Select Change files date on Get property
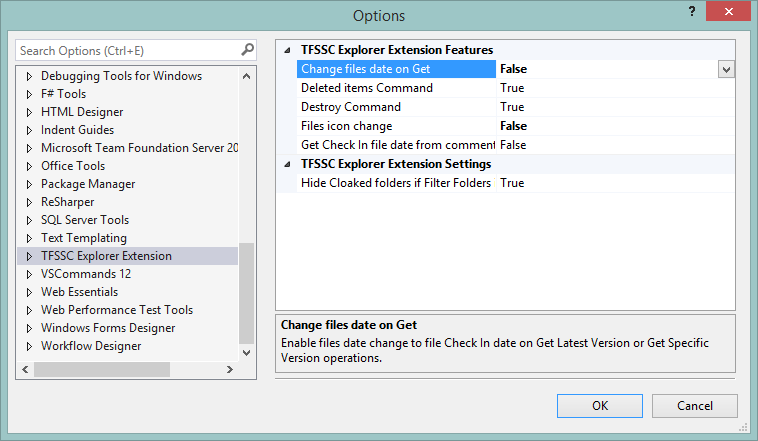This screenshot has width=758, height=441. 396,69
